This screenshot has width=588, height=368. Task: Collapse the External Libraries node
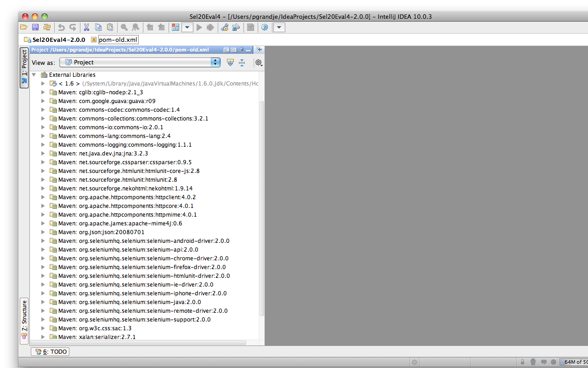(34, 75)
